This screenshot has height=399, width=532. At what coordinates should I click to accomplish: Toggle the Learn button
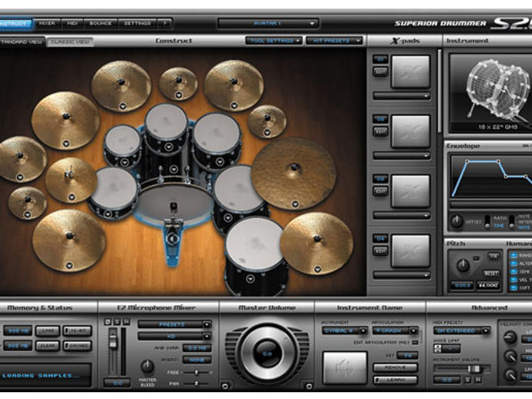click(x=396, y=380)
